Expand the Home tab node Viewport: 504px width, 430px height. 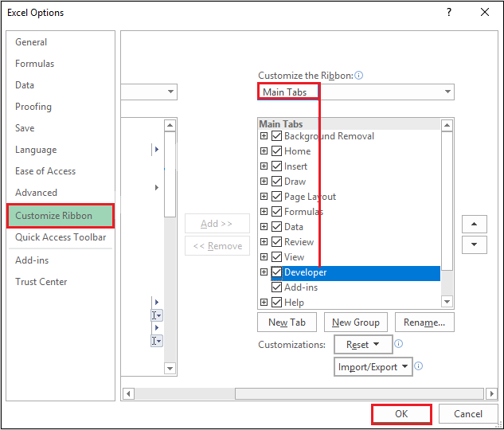point(264,151)
